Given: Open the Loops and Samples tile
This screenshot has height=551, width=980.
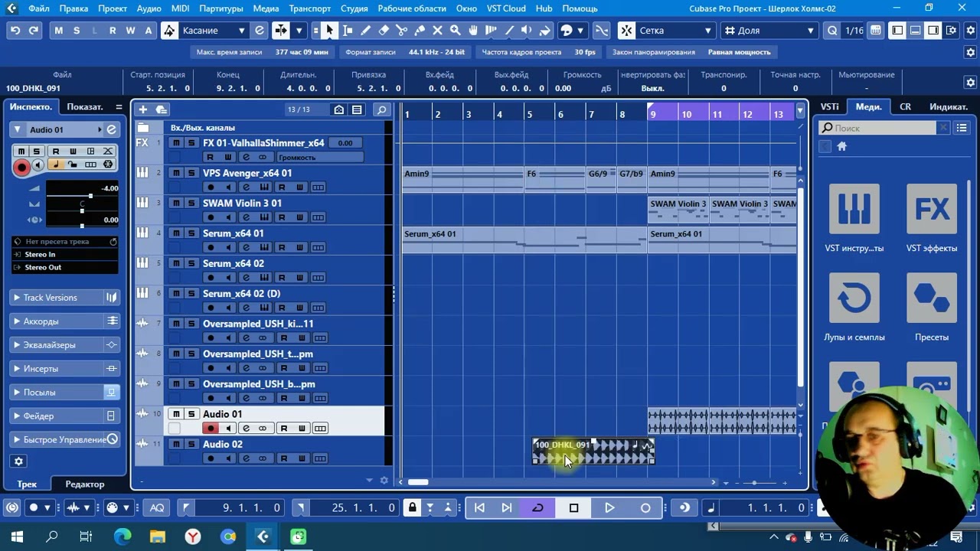Looking at the screenshot, I should click(x=854, y=308).
